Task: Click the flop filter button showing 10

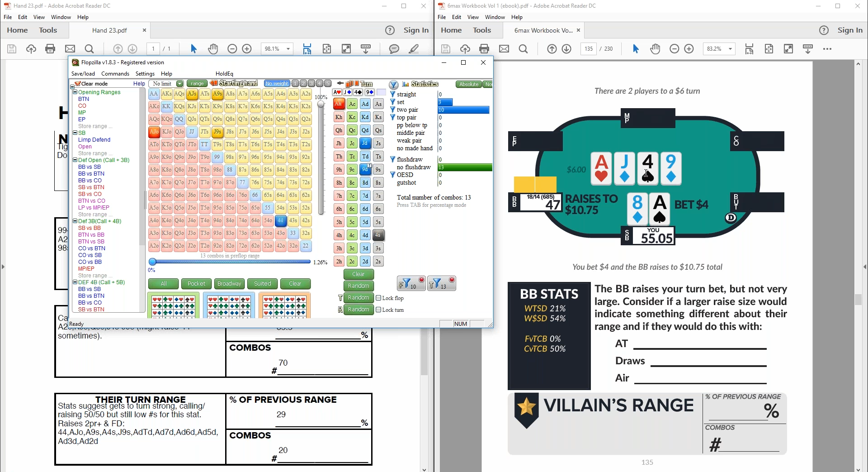Action: coord(411,284)
